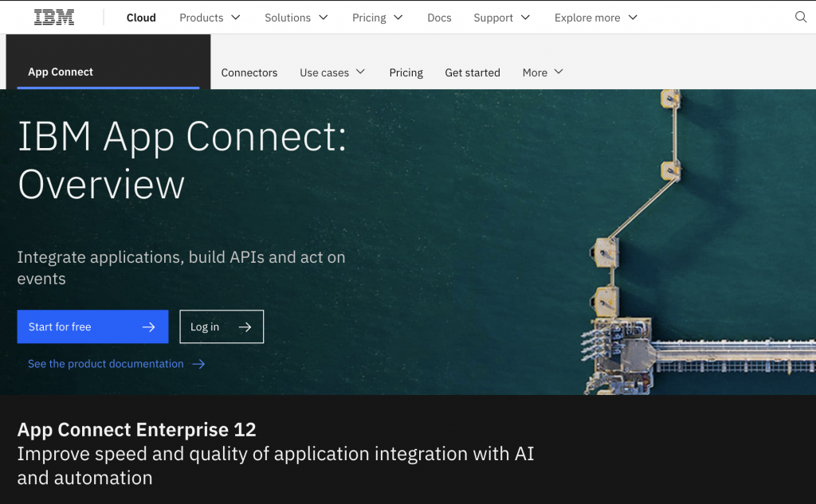Screen dimensions: 816x504
Task: Expand the top Pricing chevron
Action: tap(398, 18)
